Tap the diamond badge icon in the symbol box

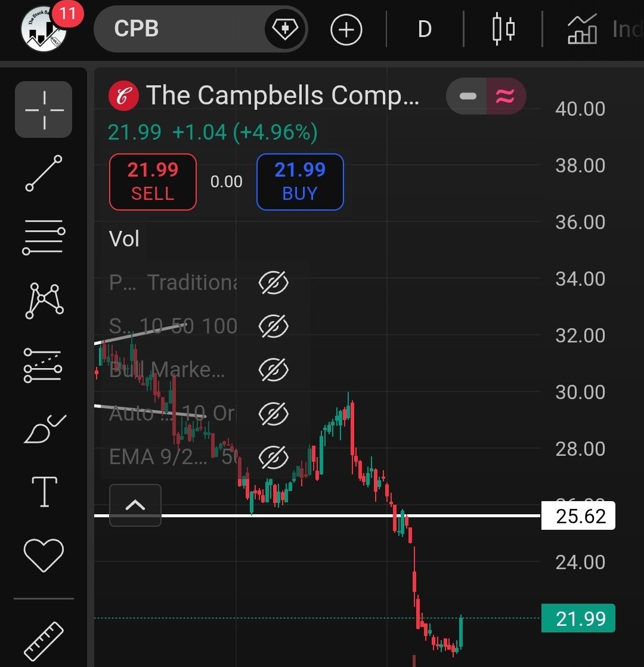click(x=285, y=29)
